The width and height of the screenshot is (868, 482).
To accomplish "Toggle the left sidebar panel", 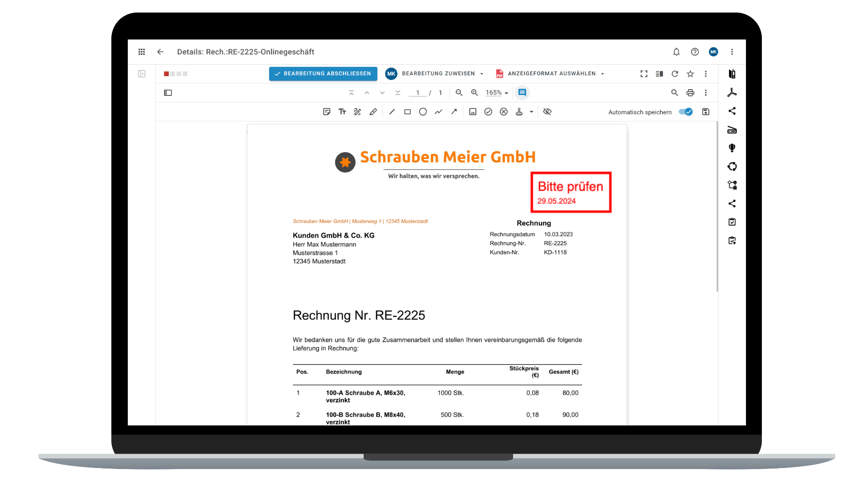I will pos(168,93).
